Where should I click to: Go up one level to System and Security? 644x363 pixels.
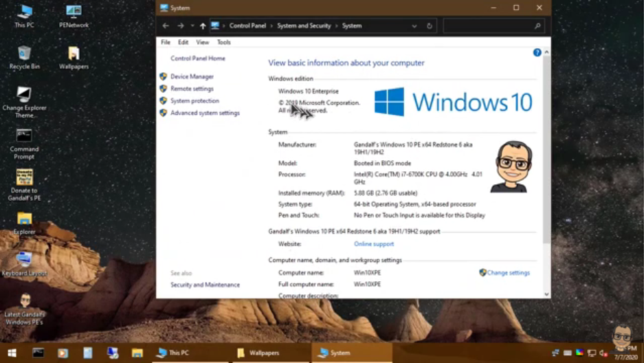click(203, 26)
